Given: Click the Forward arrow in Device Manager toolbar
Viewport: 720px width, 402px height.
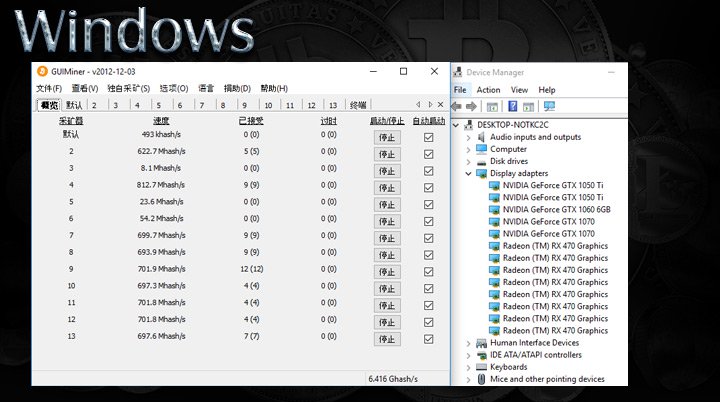Looking at the screenshot, I should point(472,106).
